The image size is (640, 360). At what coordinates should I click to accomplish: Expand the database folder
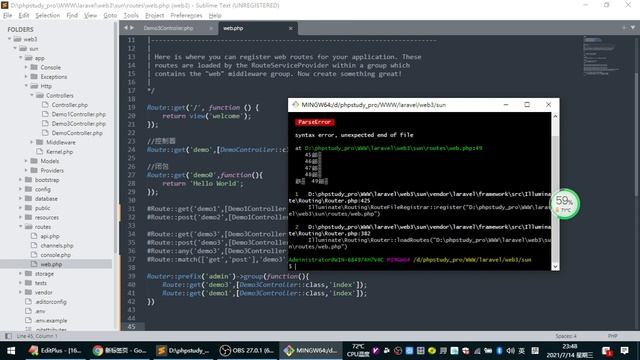coord(20,199)
